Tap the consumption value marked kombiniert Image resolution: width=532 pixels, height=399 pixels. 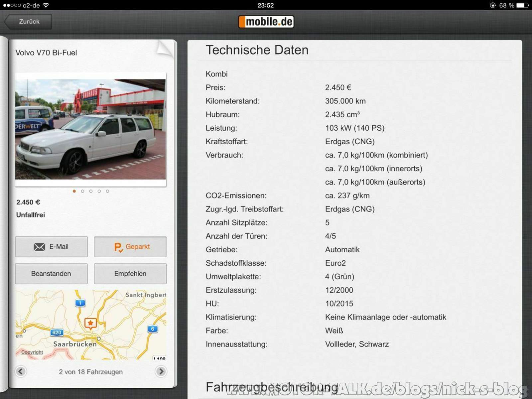coord(376,155)
